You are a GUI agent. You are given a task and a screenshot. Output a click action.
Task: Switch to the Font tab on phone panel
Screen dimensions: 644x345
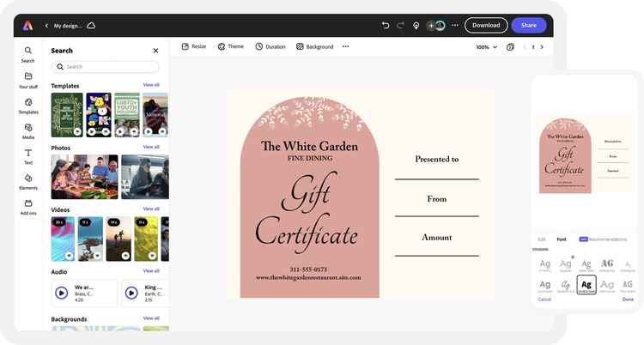[562, 239]
